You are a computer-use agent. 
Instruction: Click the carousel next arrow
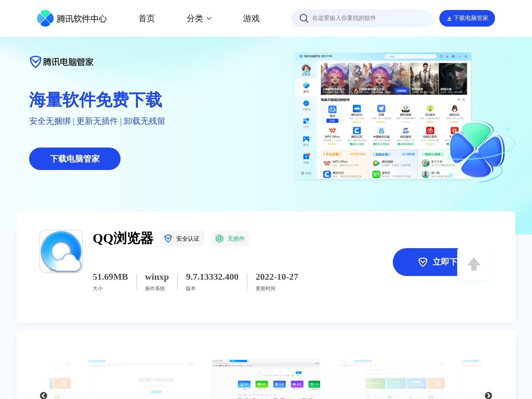pos(488,395)
